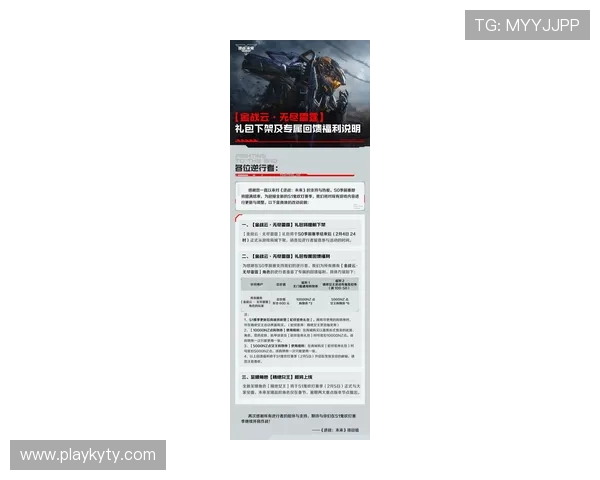Click the TG: MYYJJPP watermark label

527,25
